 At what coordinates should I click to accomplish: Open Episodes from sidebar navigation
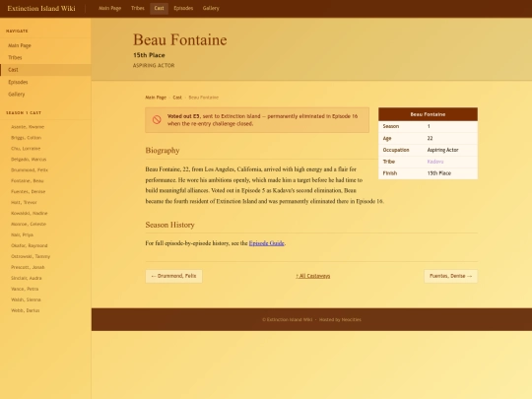click(x=45, y=82)
